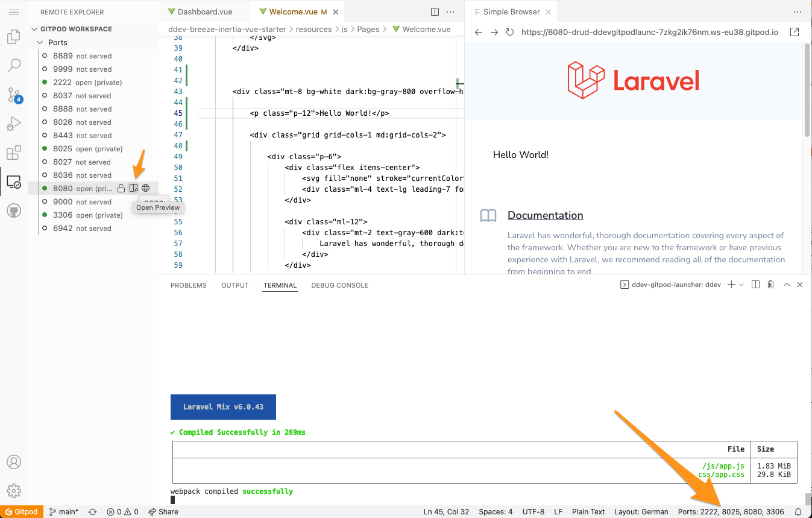Click the Share button in status bar
The height and width of the screenshot is (518, 812).
163,512
